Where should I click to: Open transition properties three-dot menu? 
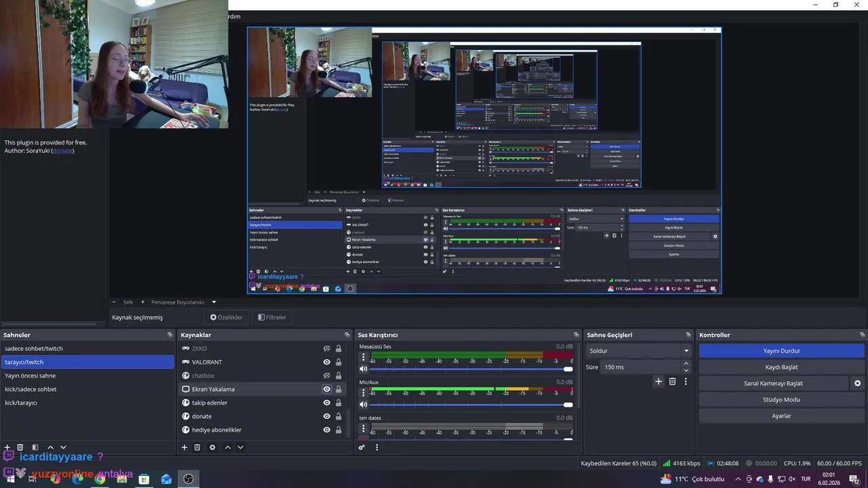click(686, 382)
